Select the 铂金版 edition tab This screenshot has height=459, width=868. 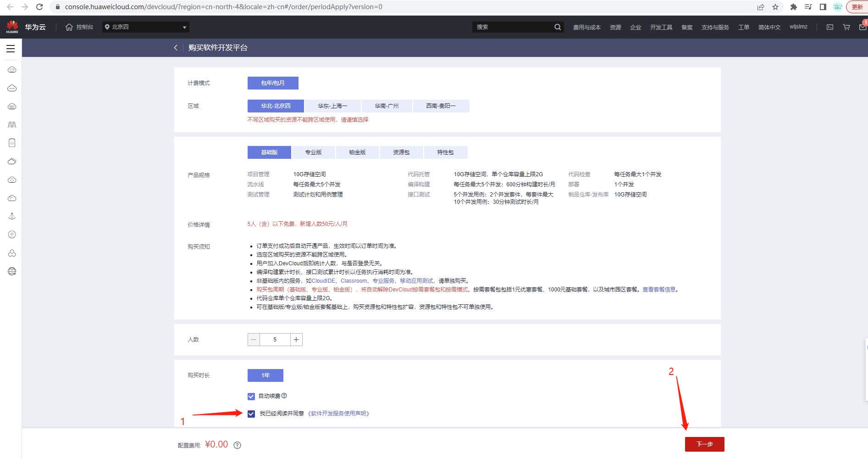pos(357,152)
